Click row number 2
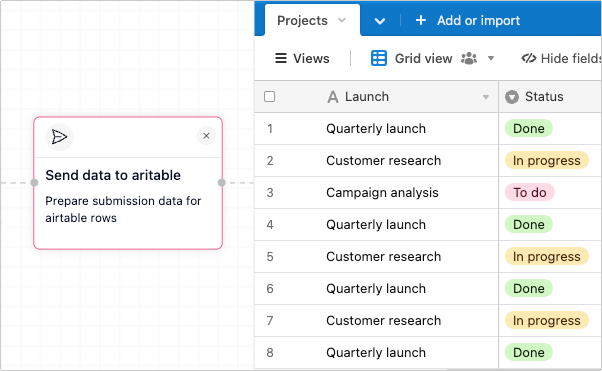The height and width of the screenshot is (371, 602). tap(270, 161)
